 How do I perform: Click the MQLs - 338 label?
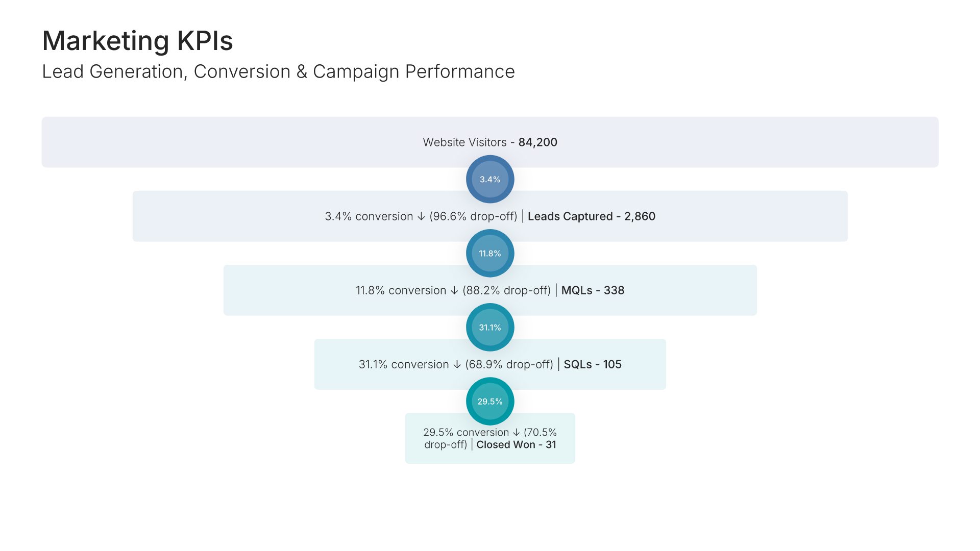tap(593, 290)
